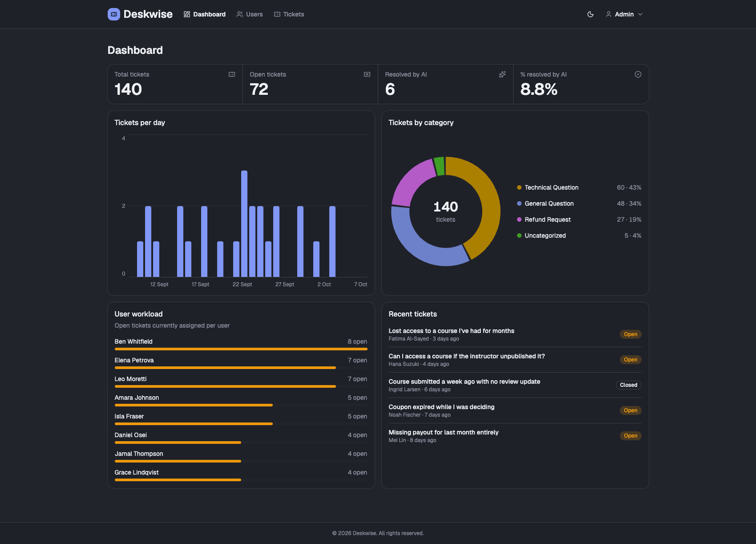The width and height of the screenshot is (756, 544).
Task: Click the Refund Request legend dot
Action: pos(519,219)
